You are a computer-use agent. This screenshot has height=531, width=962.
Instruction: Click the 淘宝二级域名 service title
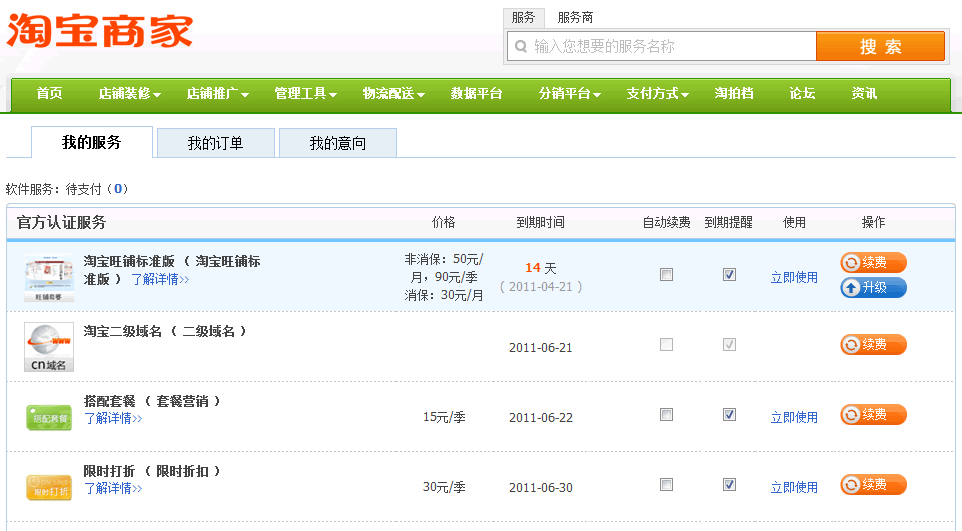pos(165,331)
